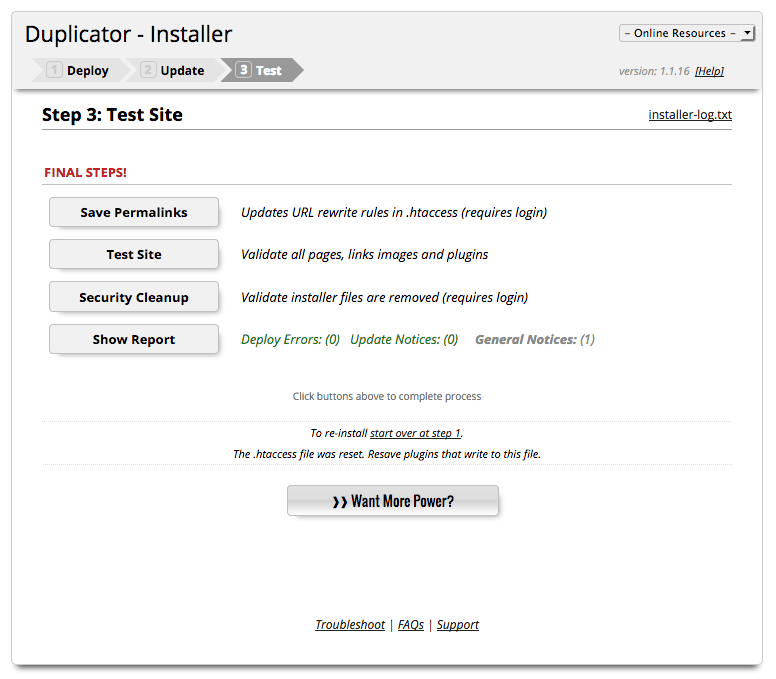Open the Troubleshoot link
776x679 pixels.
pos(350,625)
